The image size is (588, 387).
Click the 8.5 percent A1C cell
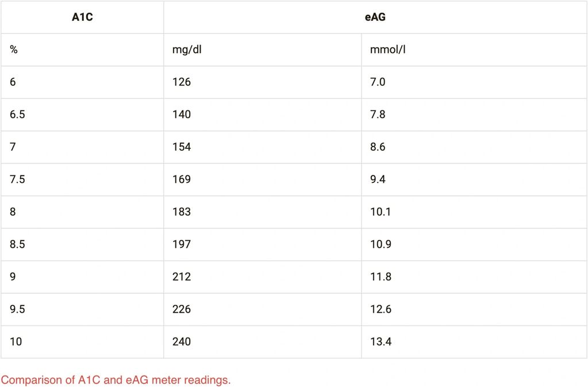17,244
